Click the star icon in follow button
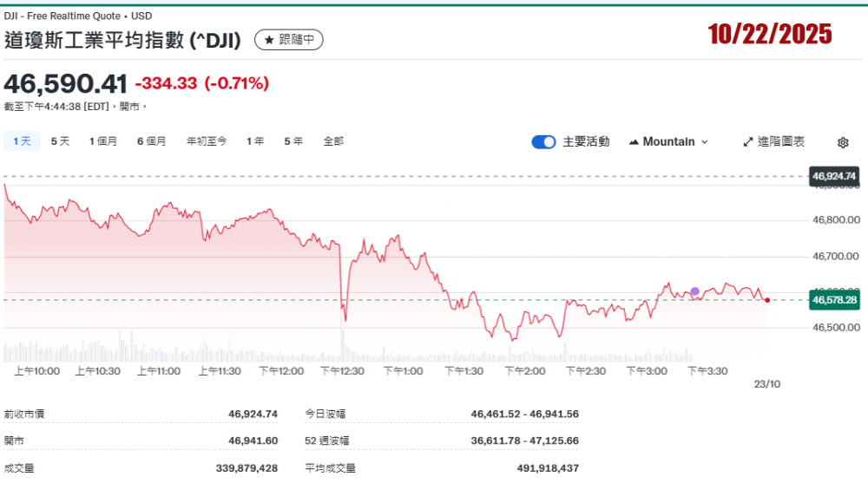The image size is (868, 496). click(x=269, y=40)
